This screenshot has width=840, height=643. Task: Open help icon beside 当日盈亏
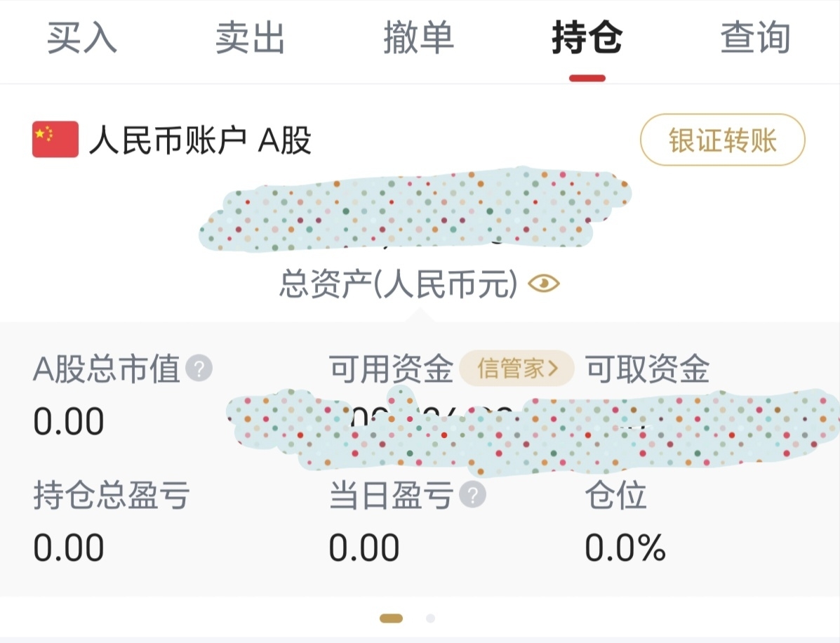coord(472,495)
